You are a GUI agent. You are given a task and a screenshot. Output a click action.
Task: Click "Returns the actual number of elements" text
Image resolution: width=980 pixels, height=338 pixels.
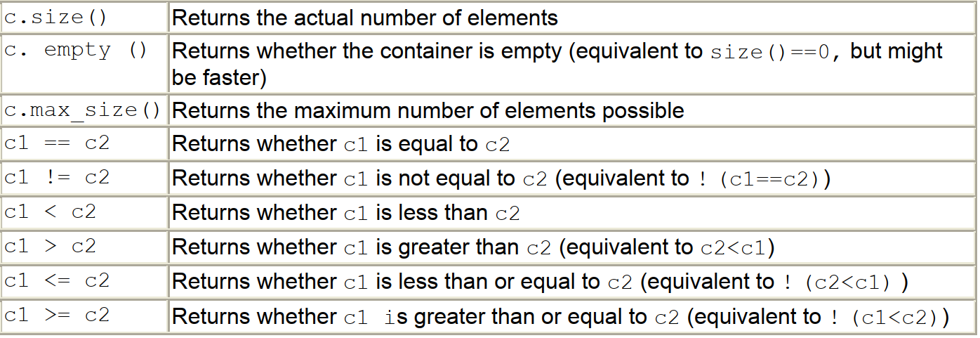coord(365,18)
